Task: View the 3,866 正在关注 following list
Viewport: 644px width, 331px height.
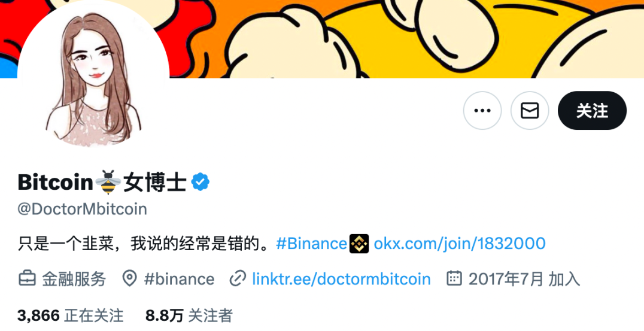Action: [x=70, y=315]
